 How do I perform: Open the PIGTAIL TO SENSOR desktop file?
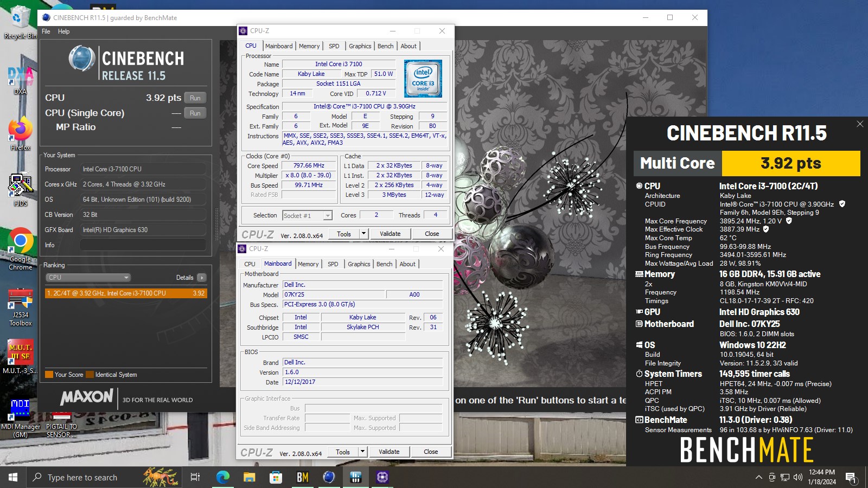click(61, 426)
